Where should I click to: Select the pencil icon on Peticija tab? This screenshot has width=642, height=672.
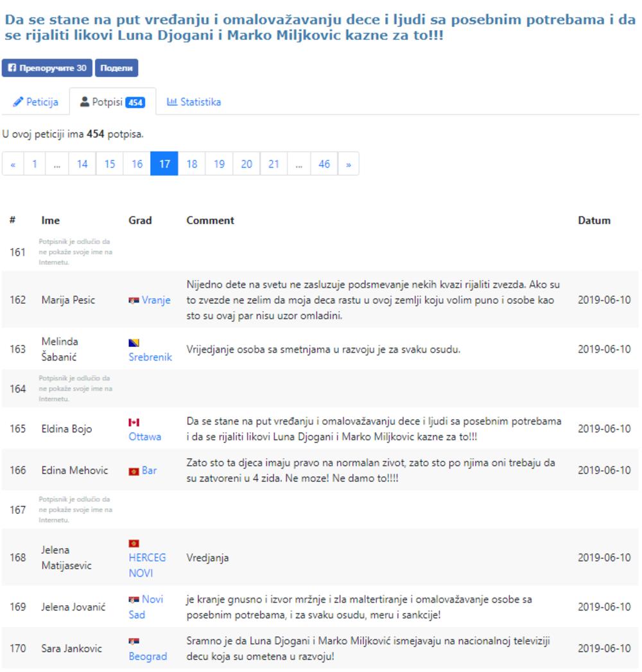coord(19,101)
